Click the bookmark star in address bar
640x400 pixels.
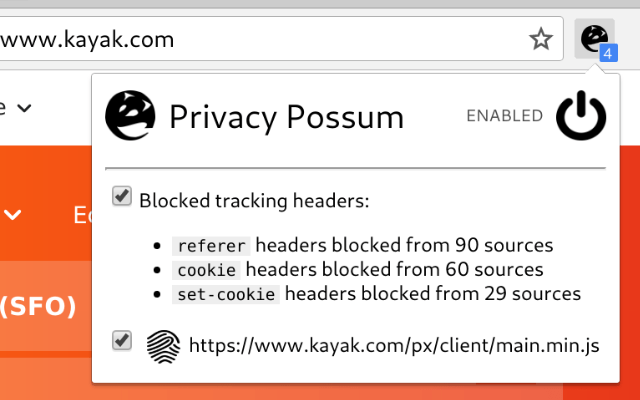pyautogui.click(x=541, y=39)
